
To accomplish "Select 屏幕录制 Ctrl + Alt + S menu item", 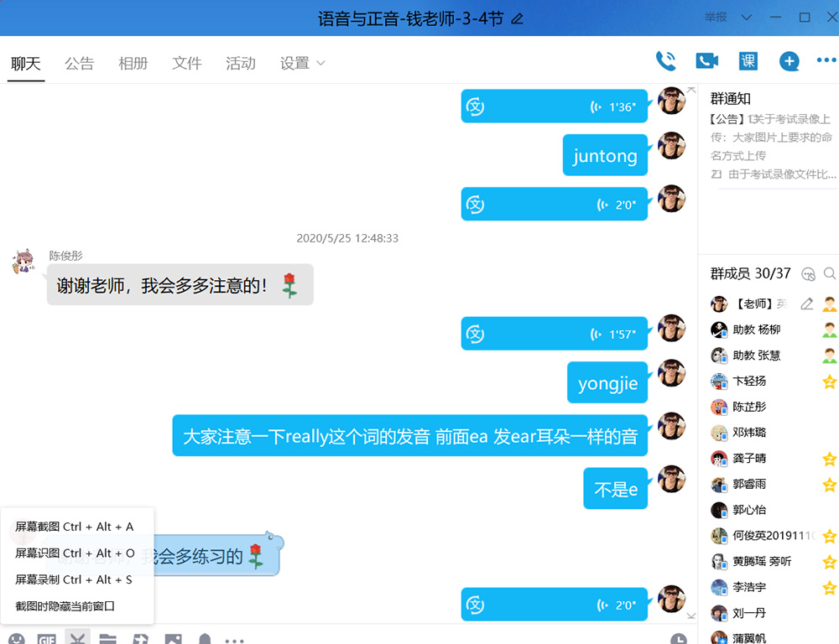I will click(74, 579).
